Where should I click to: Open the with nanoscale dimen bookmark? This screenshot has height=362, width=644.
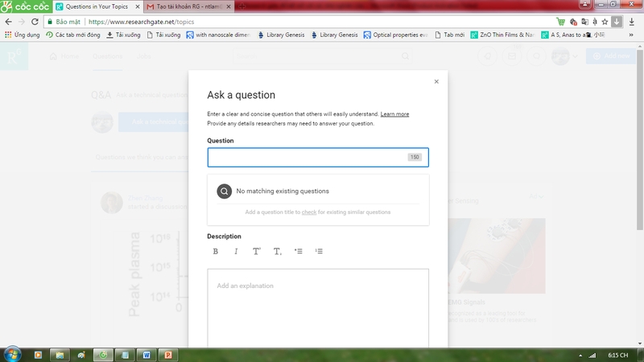coord(218,35)
